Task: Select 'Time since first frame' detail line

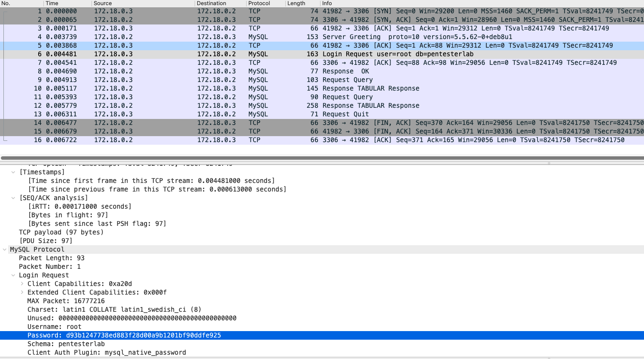Action: click(151, 181)
